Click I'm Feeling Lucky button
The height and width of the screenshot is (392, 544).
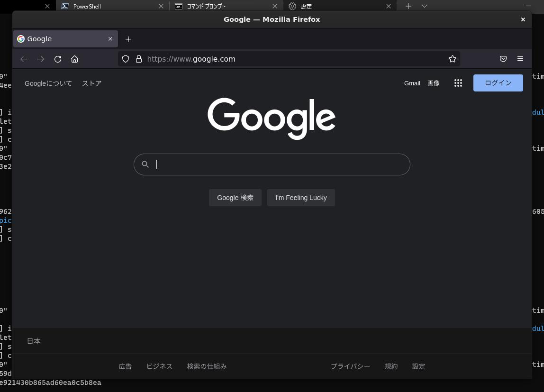click(301, 198)
